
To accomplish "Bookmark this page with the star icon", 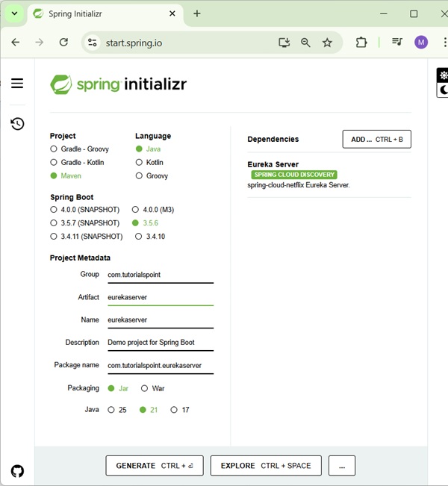I will coord(327,43).
